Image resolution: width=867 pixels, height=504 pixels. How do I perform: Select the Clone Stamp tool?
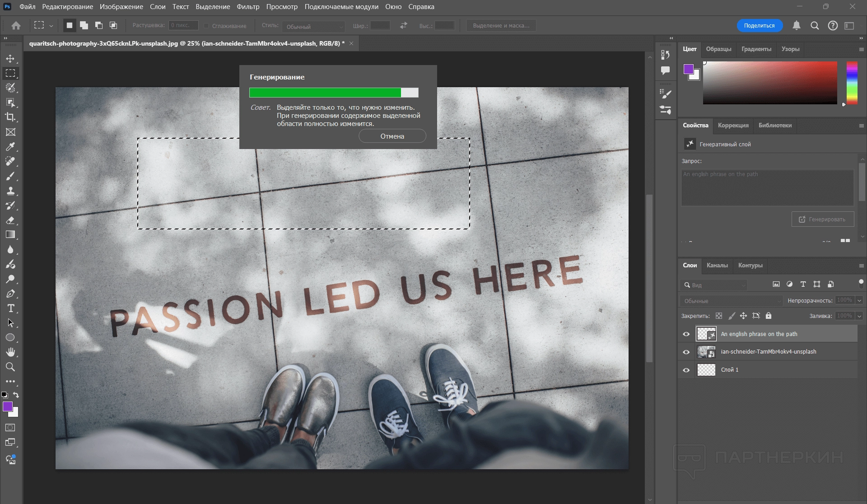pyautogui.click(x=10, y=191)
